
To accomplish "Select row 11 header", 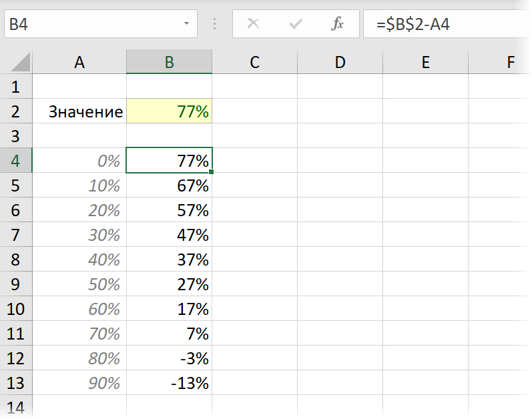I will click(16, 333).
